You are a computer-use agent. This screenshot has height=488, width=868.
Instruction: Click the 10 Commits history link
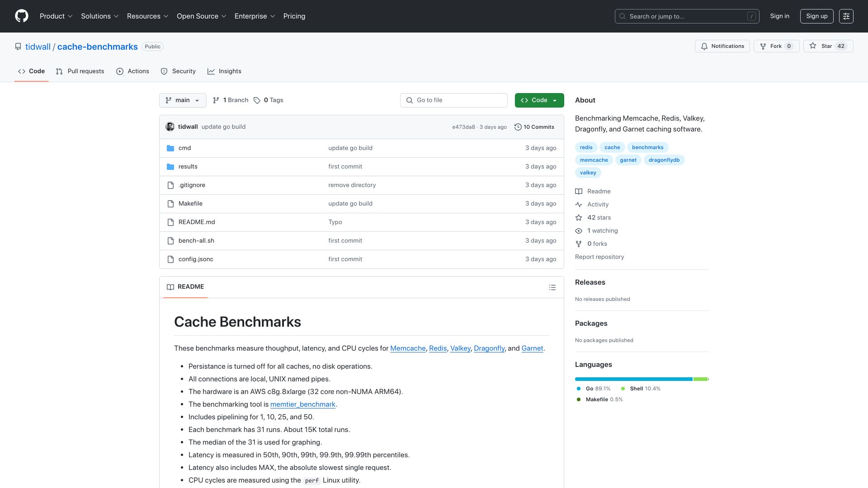tap(534, 127)
